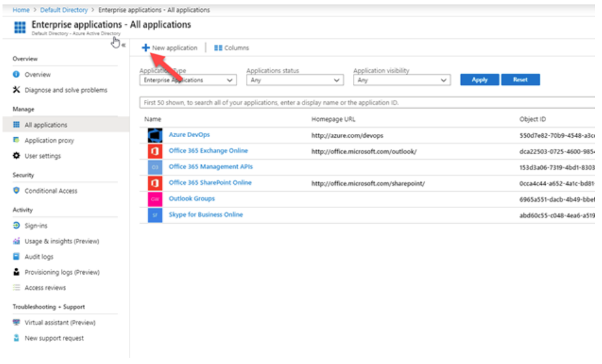Screen dimensions: 602x364
Task: Click the Name column header
Action: 153,119
